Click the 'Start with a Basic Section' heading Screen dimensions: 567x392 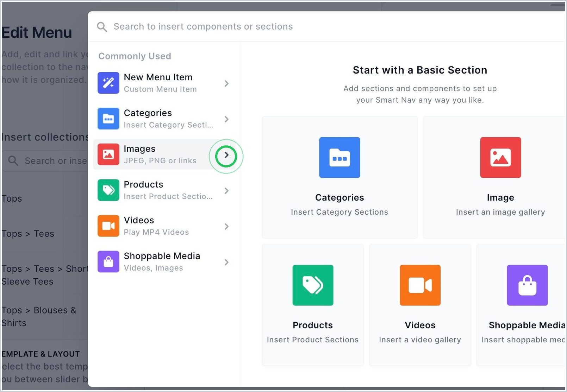point(420,70)
